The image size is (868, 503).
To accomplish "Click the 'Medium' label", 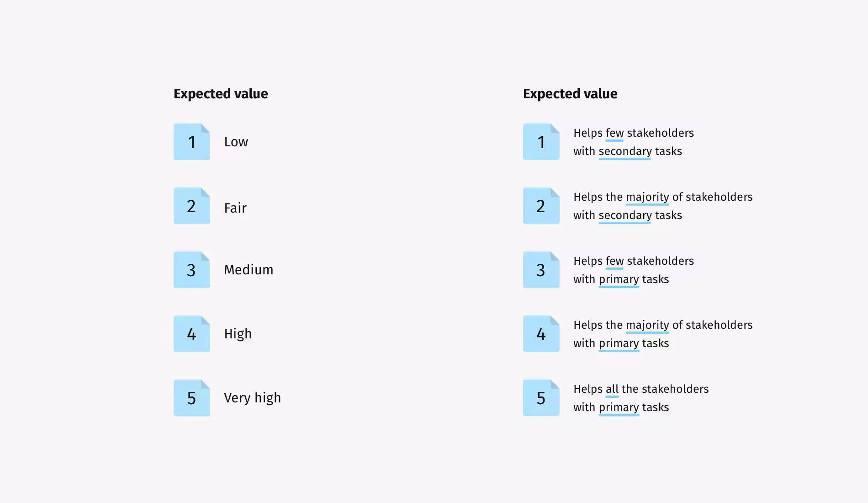I will pos(249,270).
